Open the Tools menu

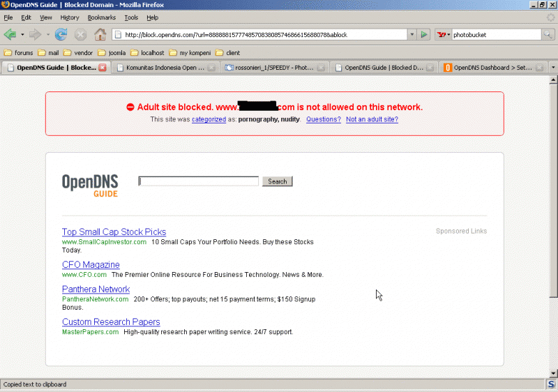(x=131, y=17)
